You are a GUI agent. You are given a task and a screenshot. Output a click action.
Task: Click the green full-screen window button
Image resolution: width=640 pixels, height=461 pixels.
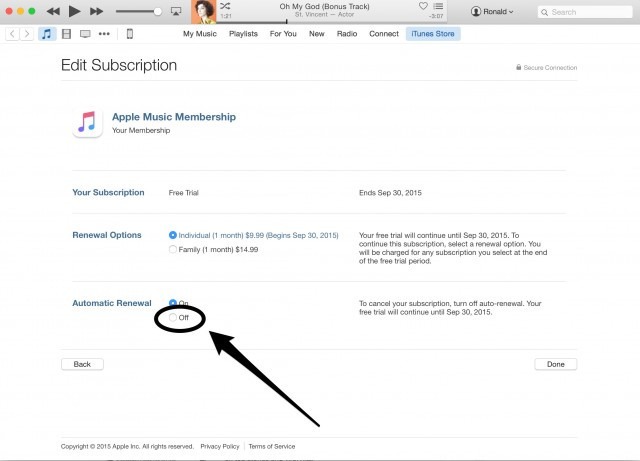point(31,11)
